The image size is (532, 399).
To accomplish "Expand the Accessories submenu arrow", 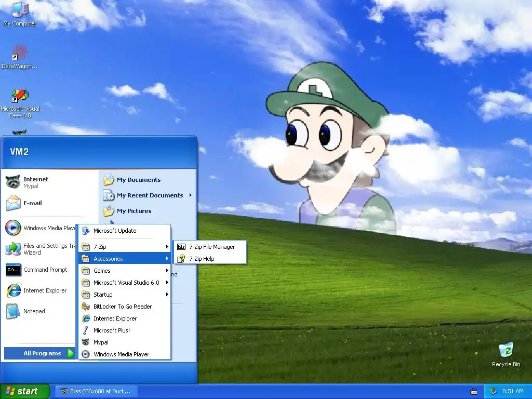I will 167,259.
